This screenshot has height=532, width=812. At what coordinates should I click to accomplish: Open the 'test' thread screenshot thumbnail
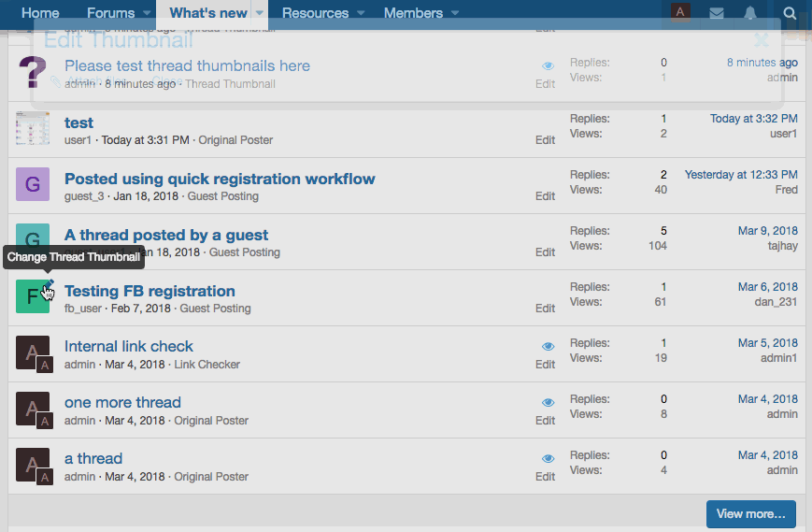(x=33, y=128)
